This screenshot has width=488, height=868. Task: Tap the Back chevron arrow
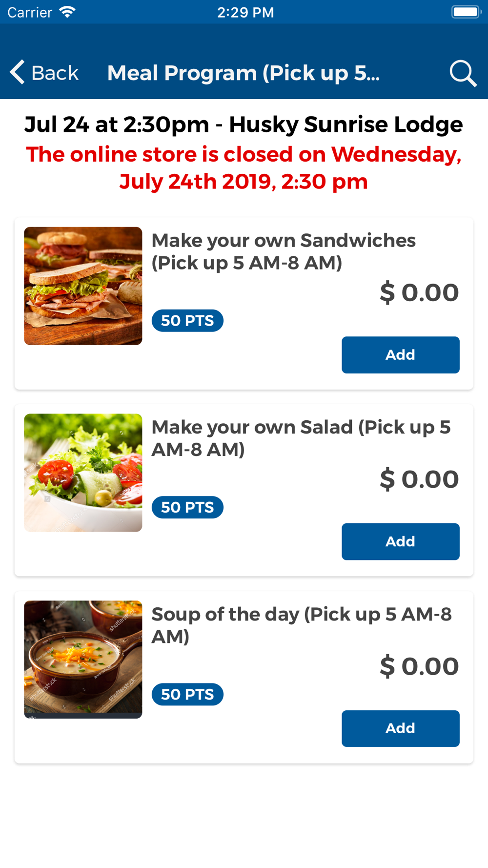[17, 72]
